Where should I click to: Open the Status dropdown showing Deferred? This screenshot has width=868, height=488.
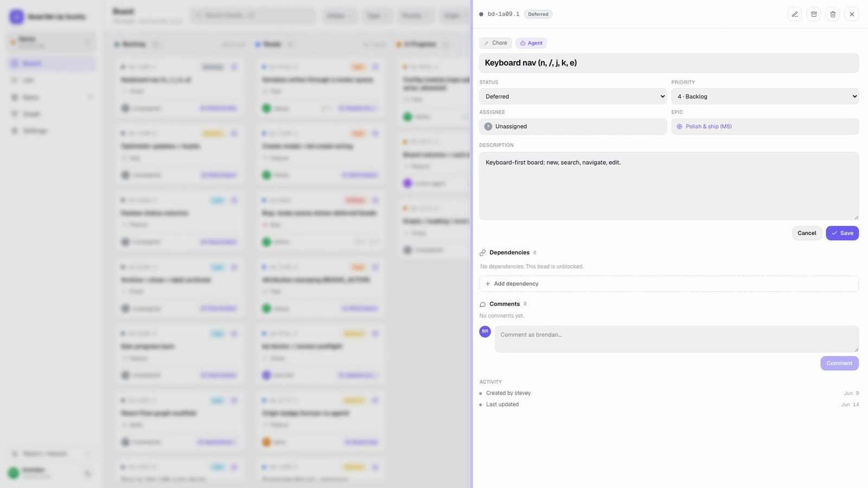pyautogui.click(x=573, y=97)
